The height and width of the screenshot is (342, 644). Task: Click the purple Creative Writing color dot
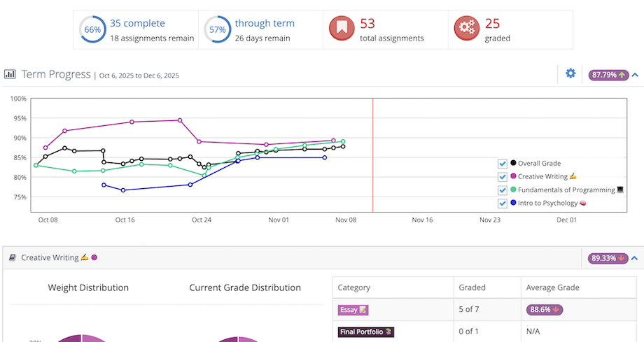[x=94, y=257]
